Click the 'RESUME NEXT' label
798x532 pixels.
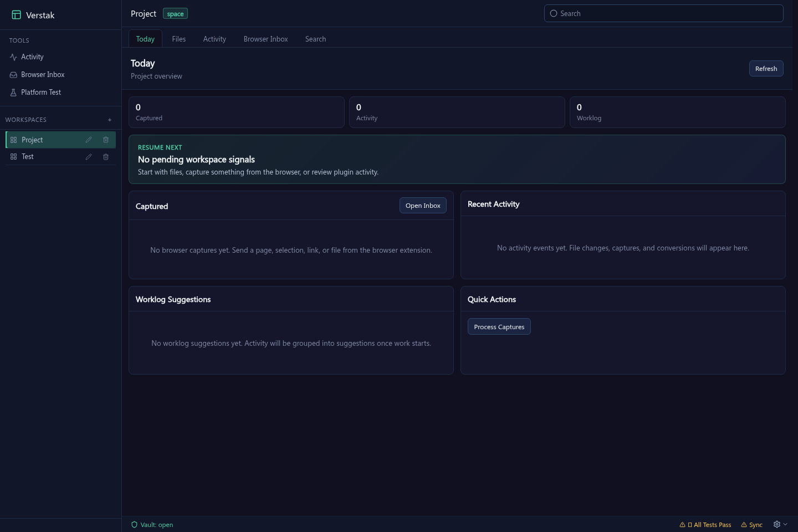(x=160, y=147)
